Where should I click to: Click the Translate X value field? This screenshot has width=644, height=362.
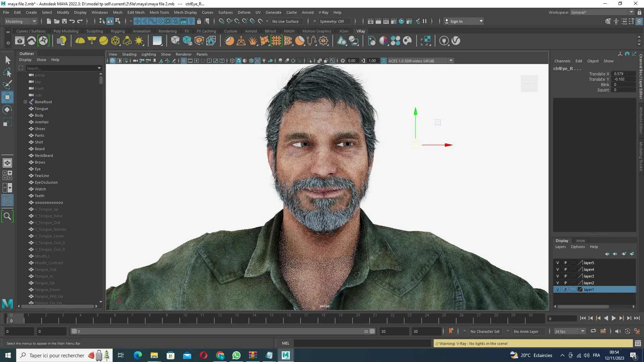click(623, 74)
